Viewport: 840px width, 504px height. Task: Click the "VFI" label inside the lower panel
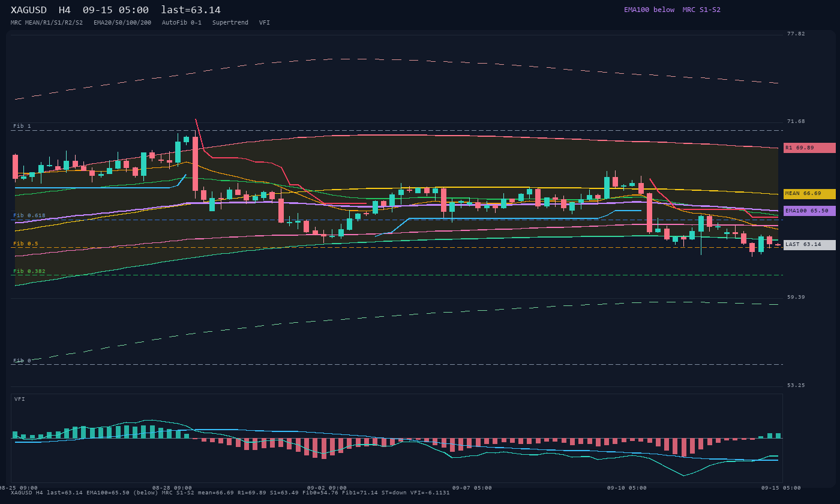20,399
